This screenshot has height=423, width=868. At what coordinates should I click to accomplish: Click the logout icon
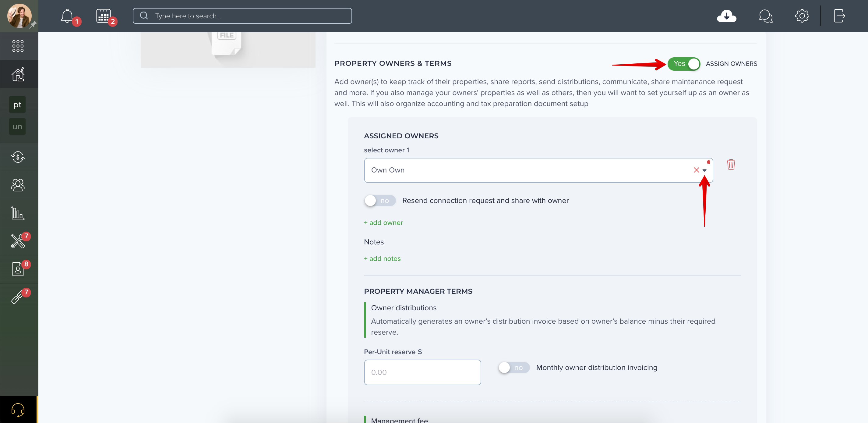coord(839,16)
